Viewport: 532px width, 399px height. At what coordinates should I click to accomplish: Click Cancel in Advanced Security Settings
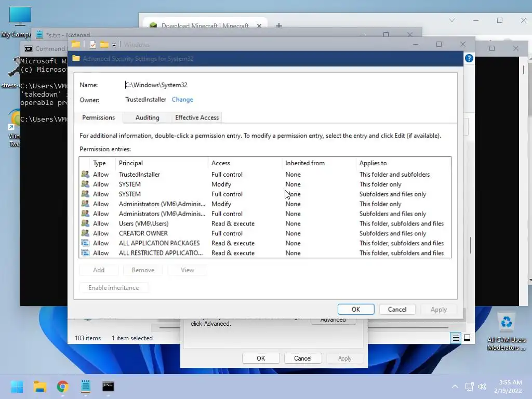[397, 309]
